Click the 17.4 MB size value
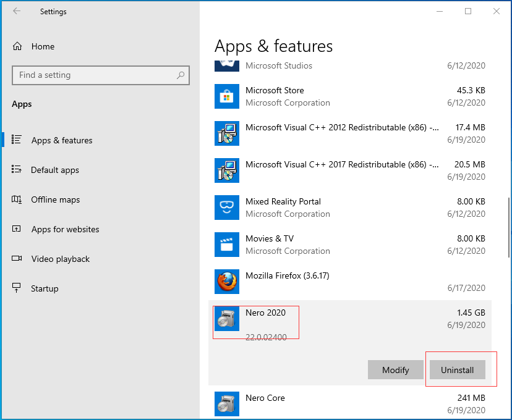This screenshot has width=512, height=420. pos(470,127)
